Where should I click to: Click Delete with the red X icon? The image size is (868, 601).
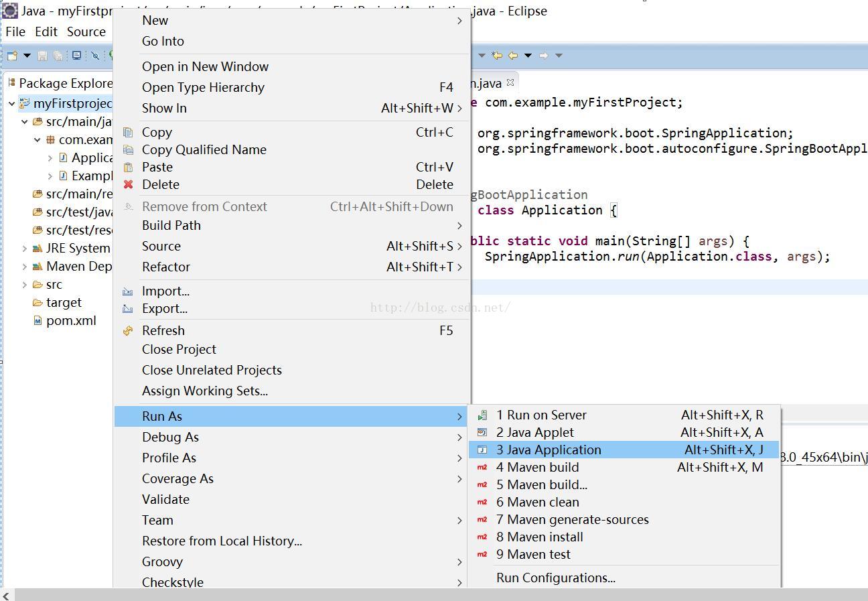pos(292,184)
